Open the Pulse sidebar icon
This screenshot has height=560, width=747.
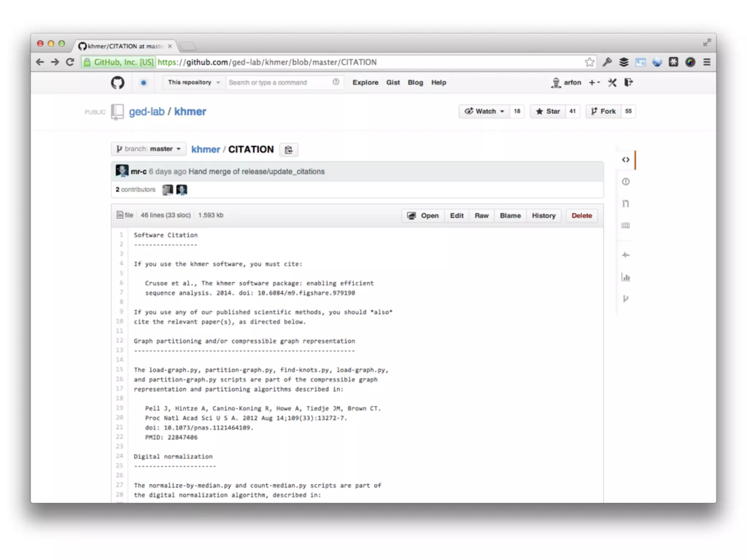tap(626, 255)
